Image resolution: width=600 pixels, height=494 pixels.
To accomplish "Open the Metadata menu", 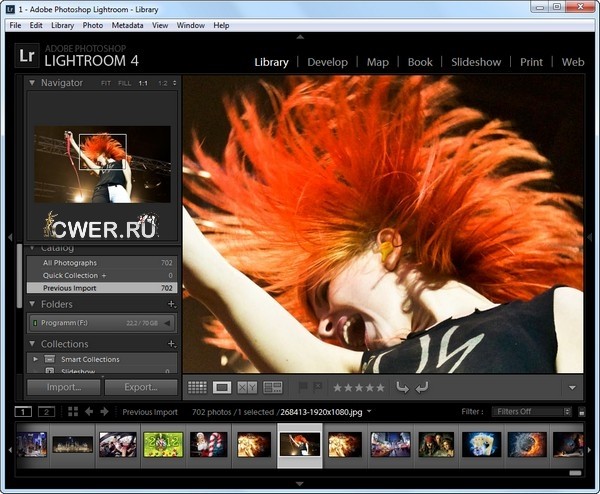I will point(127,25).
